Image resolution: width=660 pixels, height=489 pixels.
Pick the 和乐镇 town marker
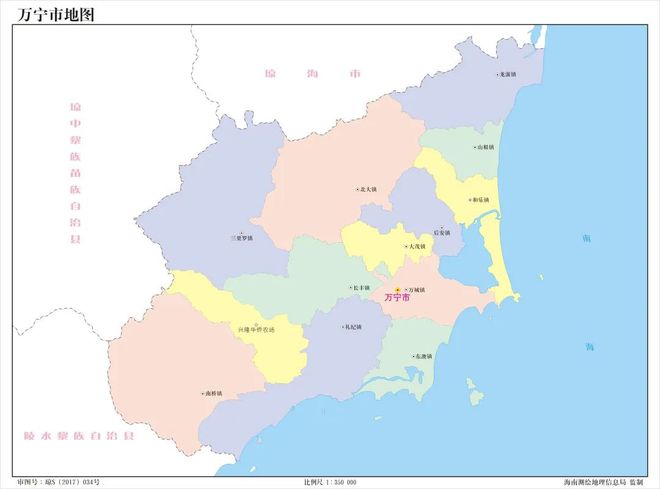[x=467, y=200]
